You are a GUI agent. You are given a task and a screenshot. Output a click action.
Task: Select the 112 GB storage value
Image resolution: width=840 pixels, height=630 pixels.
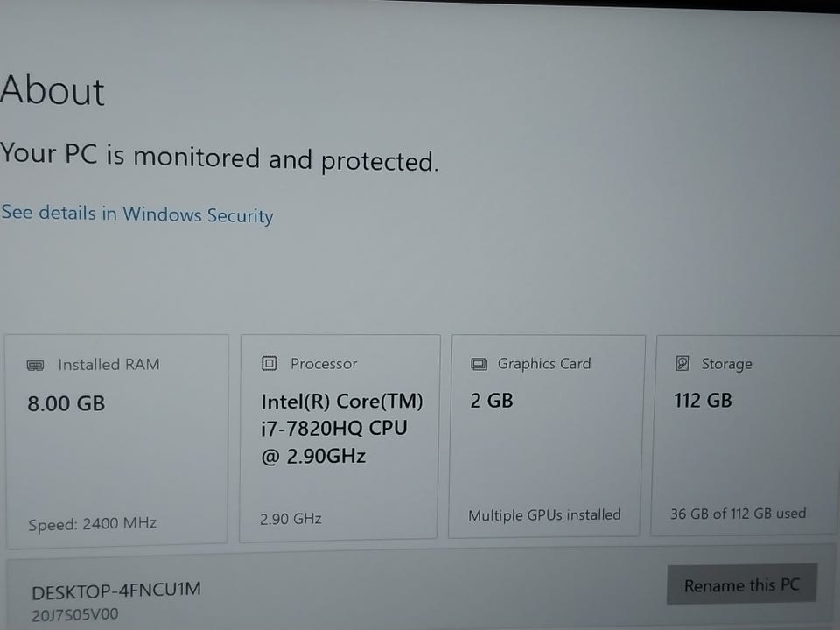[703, 401]
